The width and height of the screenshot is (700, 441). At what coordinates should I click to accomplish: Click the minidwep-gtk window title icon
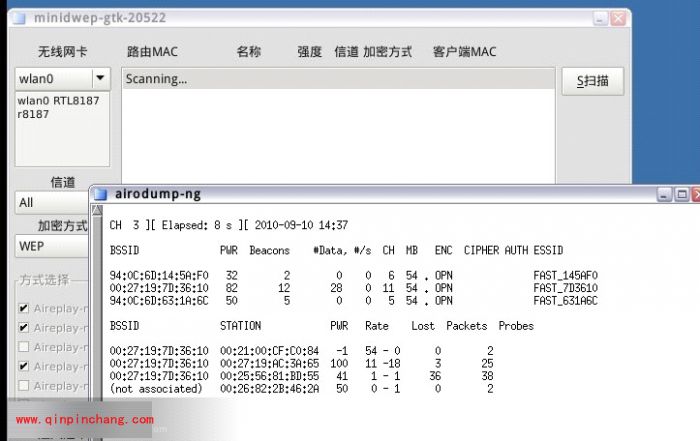click(19, 18)
